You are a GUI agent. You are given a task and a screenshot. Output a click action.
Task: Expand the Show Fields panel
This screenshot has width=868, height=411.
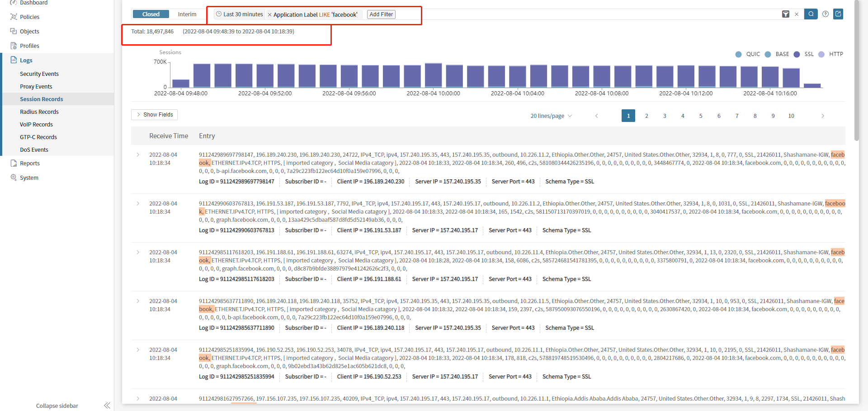(154, 115)
